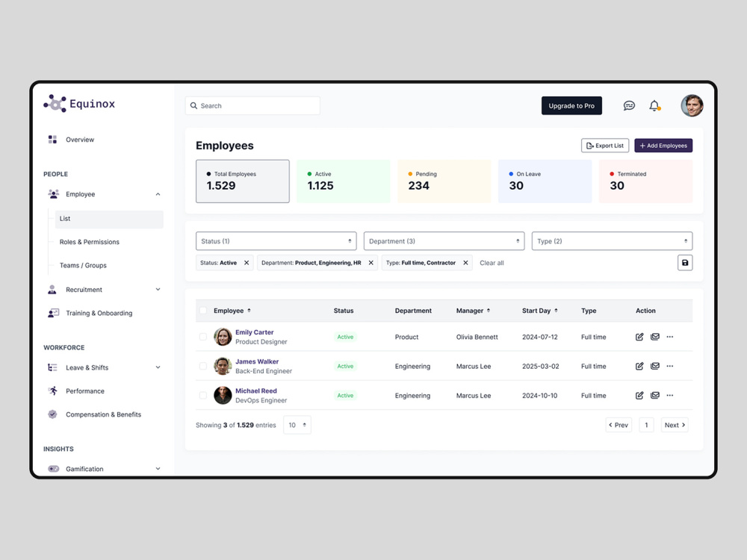Viewport: 747px width, 560px height.
Task: Click the Compensation & Benefits badge icon
Action: (52, 414)
